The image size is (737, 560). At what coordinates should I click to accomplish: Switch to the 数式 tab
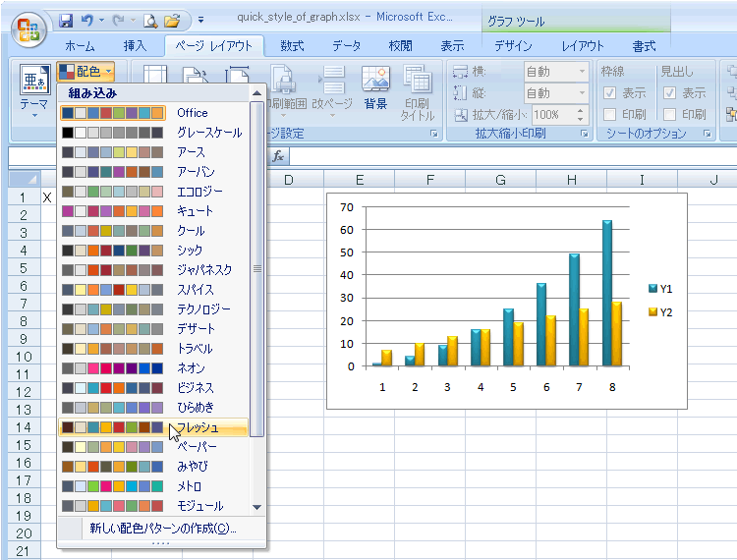292,46
